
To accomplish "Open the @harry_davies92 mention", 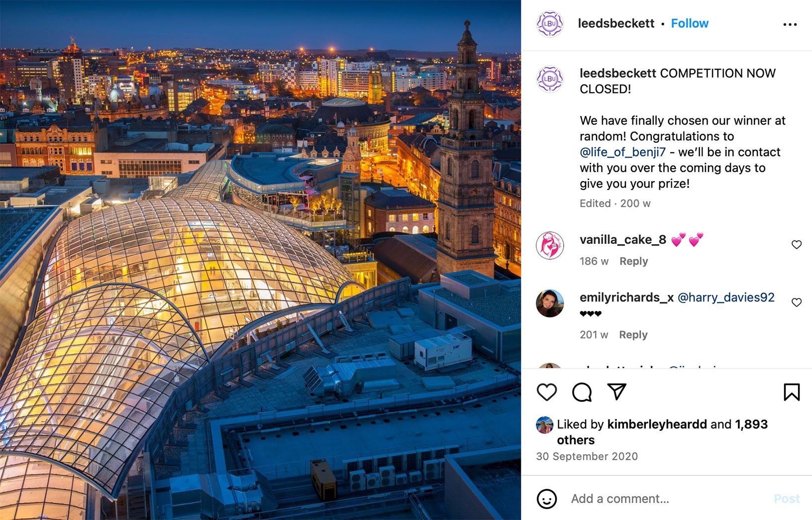I will (x=726, y=297).
